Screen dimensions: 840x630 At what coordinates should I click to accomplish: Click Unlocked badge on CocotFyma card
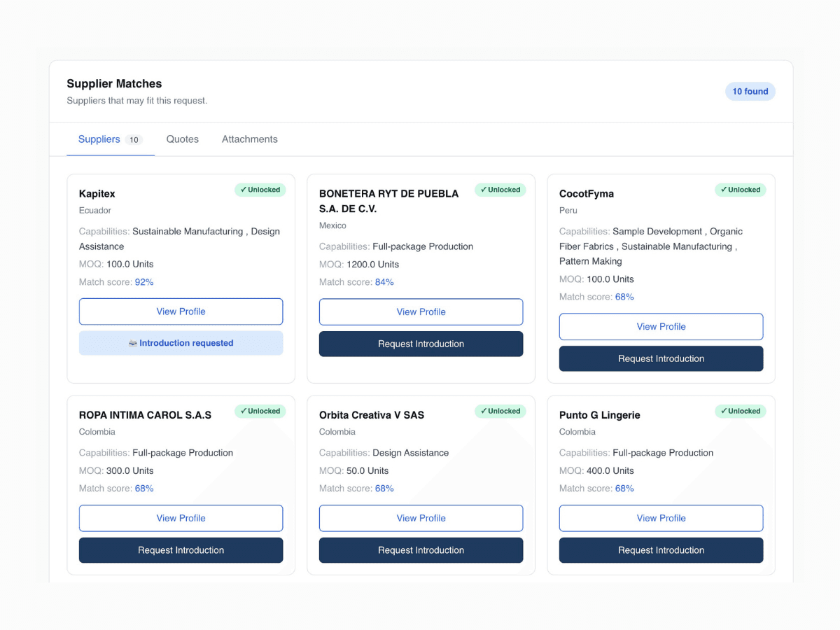741,190
